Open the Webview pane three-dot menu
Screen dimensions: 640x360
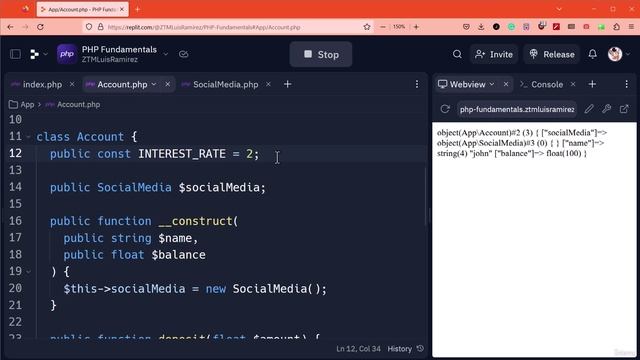[x=627, y=84]
